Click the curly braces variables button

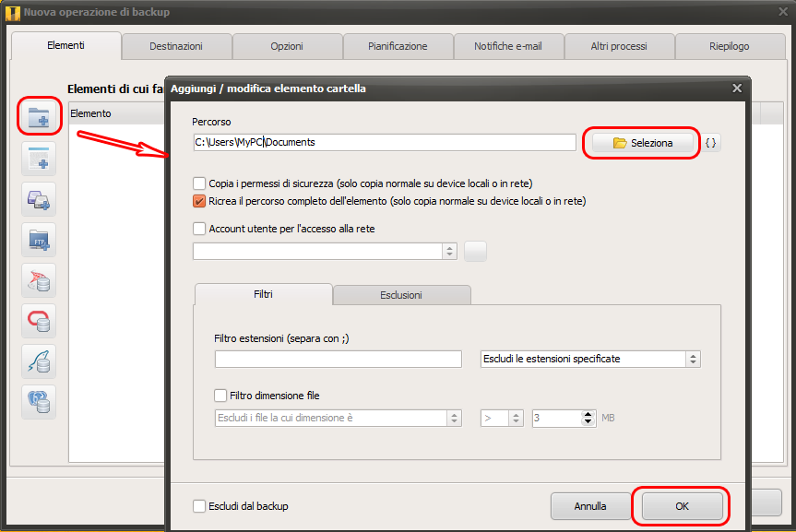pos(711,143)
